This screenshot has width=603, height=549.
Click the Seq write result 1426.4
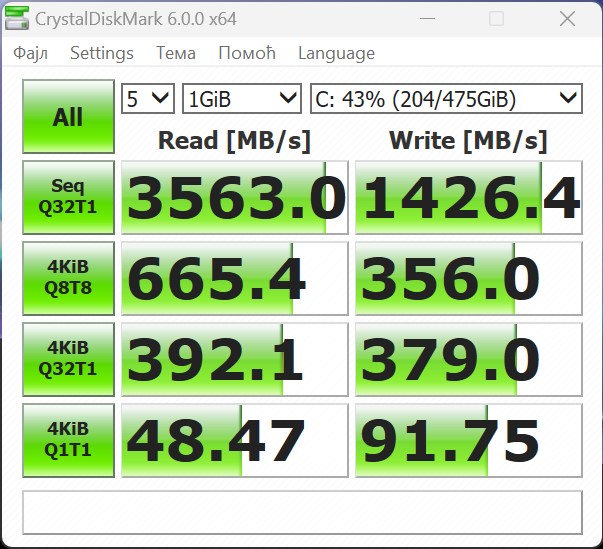(x=469, y=197)
